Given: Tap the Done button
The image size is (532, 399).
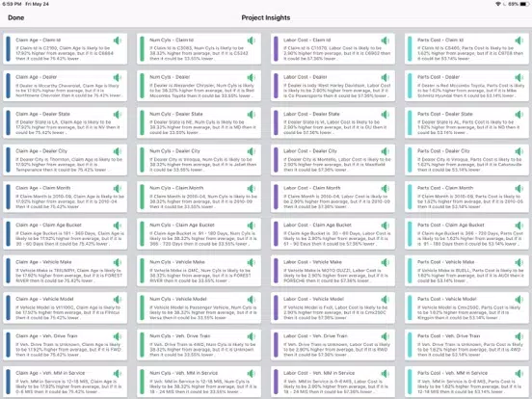Looking at the screenshot, I should [16, 17].
